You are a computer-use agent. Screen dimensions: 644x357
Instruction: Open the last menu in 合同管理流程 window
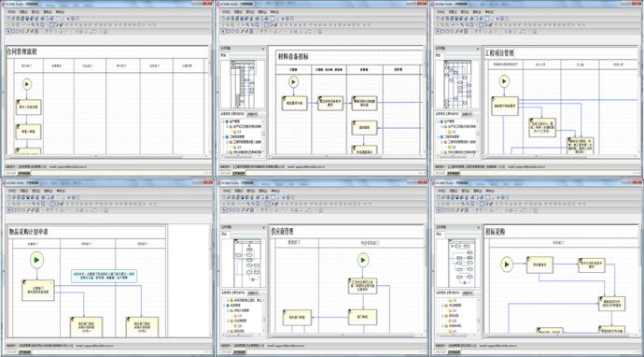tap(61, 12)
